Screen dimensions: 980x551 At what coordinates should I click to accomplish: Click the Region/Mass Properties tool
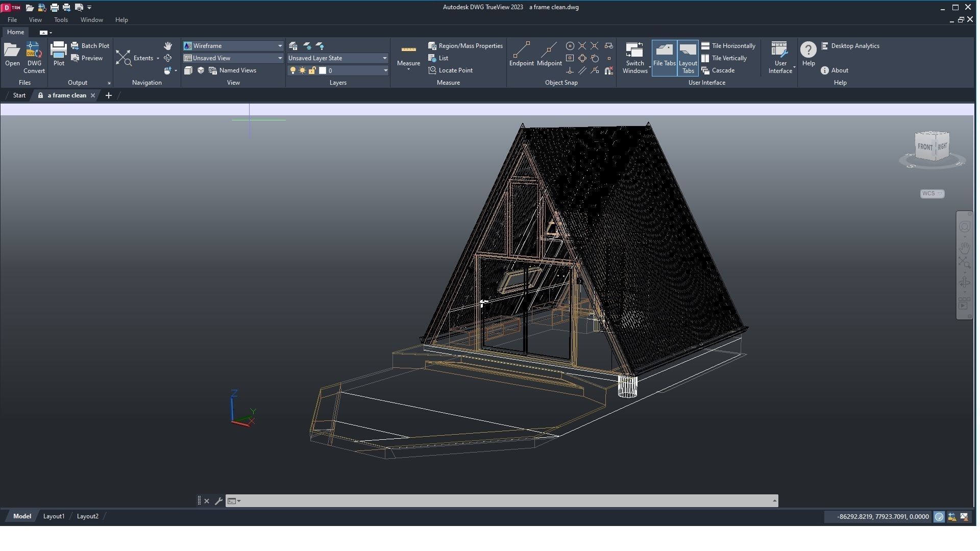click(x=465, y=46)
